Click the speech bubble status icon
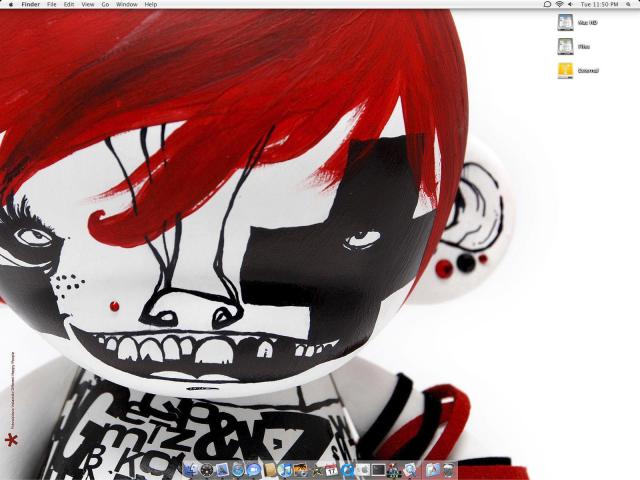640x480 pixels. (547, 4)
